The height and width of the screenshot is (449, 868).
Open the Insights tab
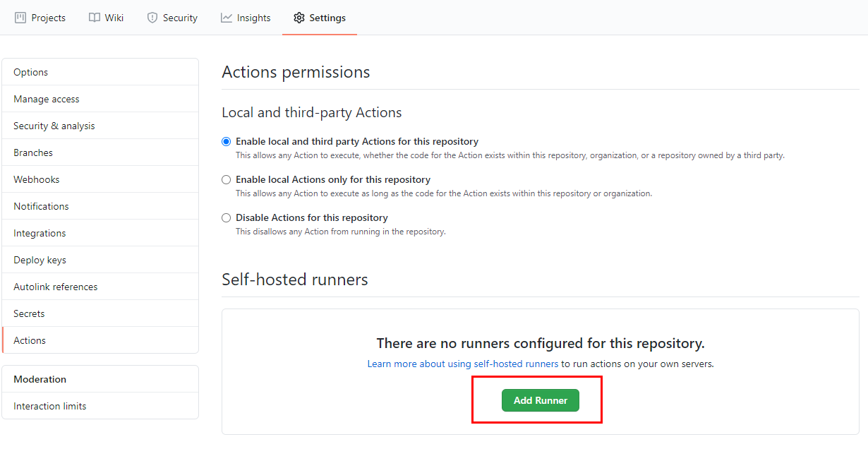point(246,18)
